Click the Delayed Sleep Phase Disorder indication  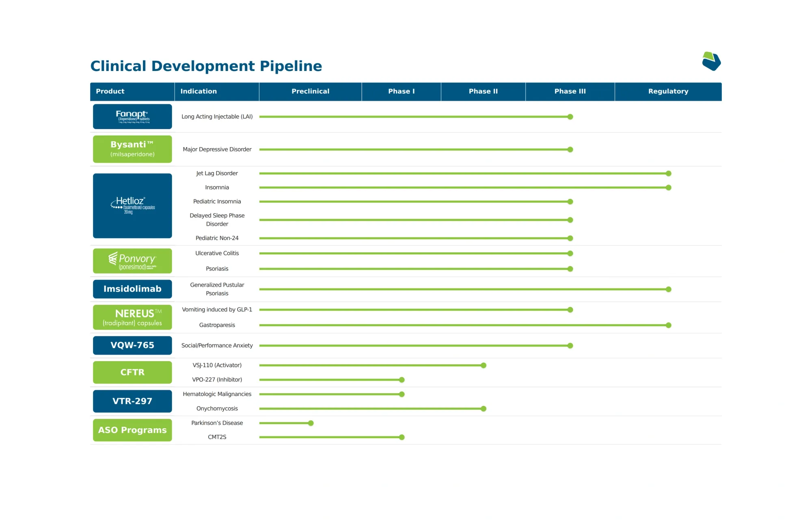tap(217, 219)
